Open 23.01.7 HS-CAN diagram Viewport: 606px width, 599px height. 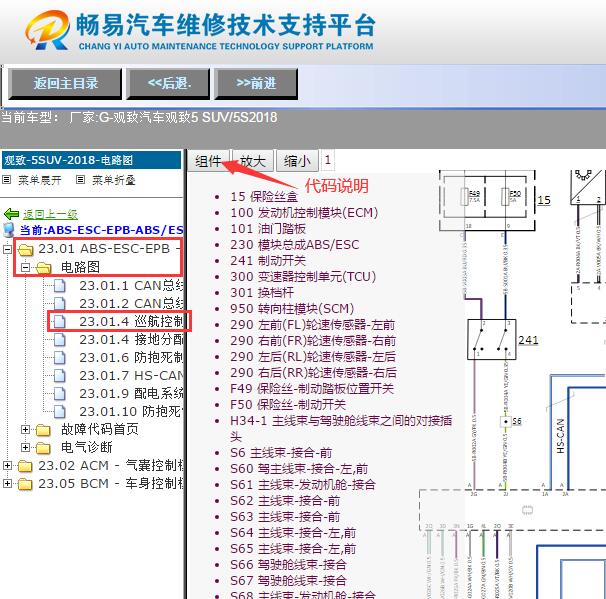click(131, 376)
